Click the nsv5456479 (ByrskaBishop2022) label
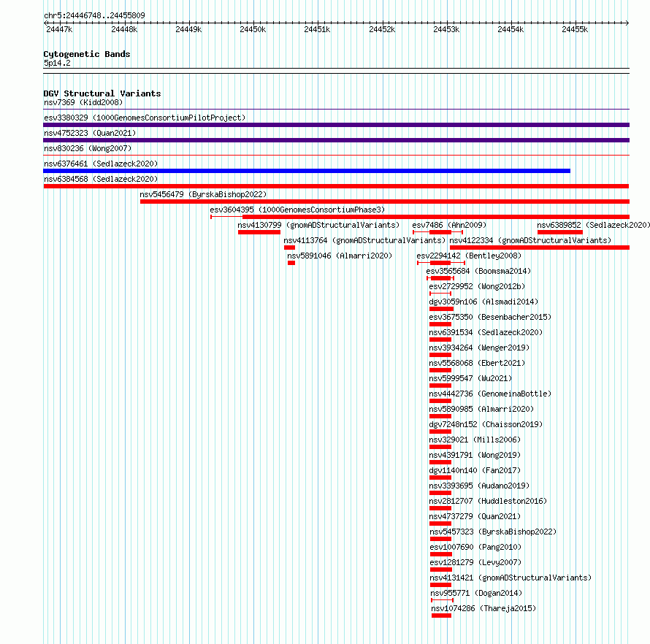 [203, 194]
